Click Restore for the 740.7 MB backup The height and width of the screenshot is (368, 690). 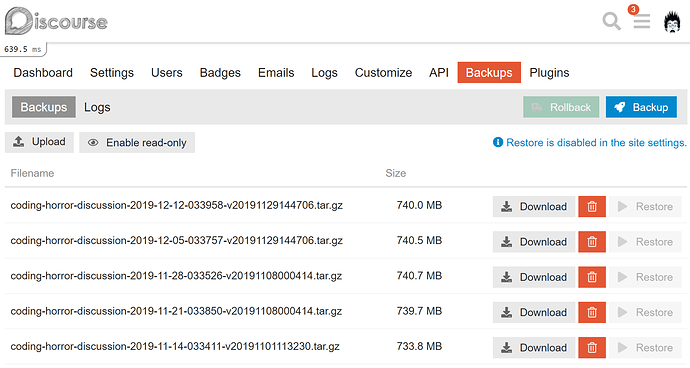(645, 277)
